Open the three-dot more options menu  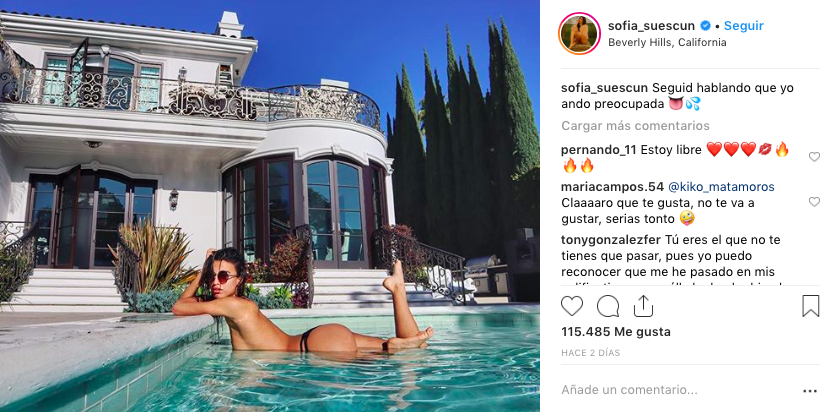pyautogui.click(x=810, y=391)
